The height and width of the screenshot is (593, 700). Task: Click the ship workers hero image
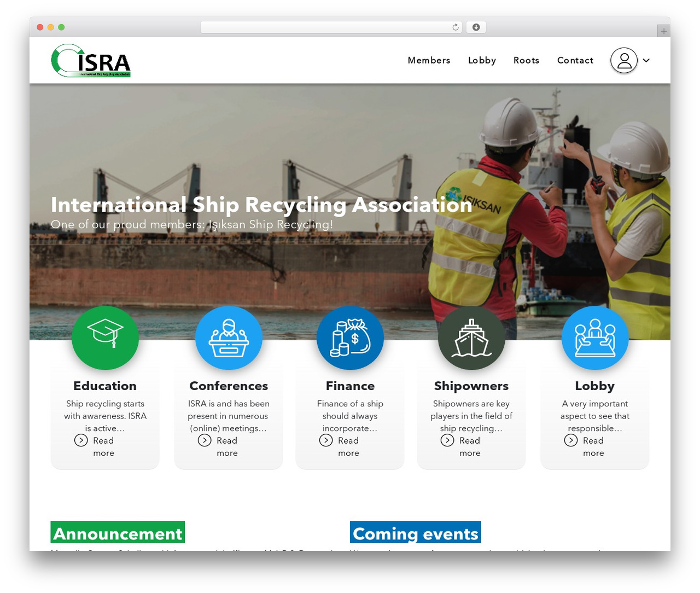point(350,212)
